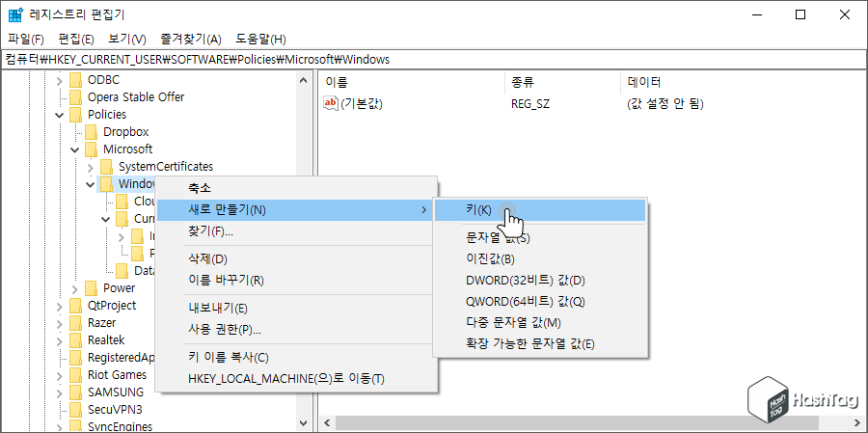Image resolution: width=868 pixels, height=433 pixels.
Task: Click the (값 설정 안 됨) data cell
Action: point(665,103)
